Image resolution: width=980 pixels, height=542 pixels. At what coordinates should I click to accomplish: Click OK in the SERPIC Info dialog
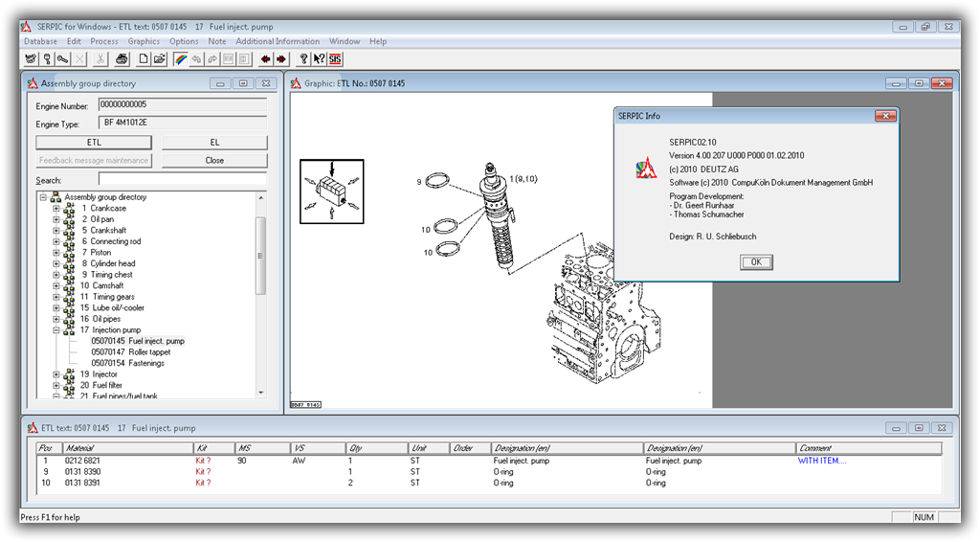tap(756, 262)
